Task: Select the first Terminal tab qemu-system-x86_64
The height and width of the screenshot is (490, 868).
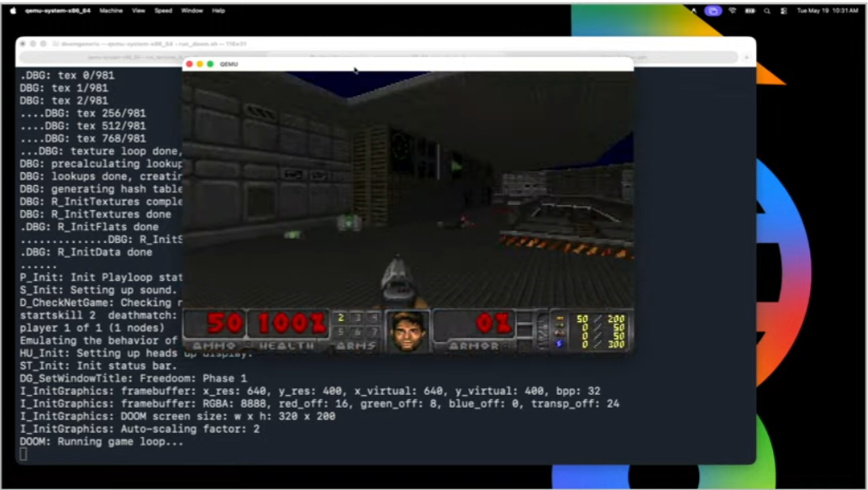Action: point(142,57)
